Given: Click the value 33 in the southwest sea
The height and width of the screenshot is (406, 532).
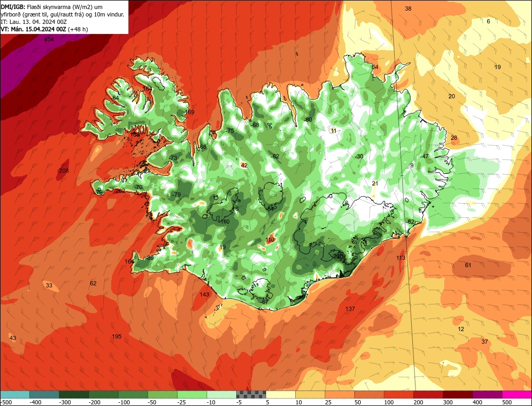Looking at the screenshot, I should point(49,285).
